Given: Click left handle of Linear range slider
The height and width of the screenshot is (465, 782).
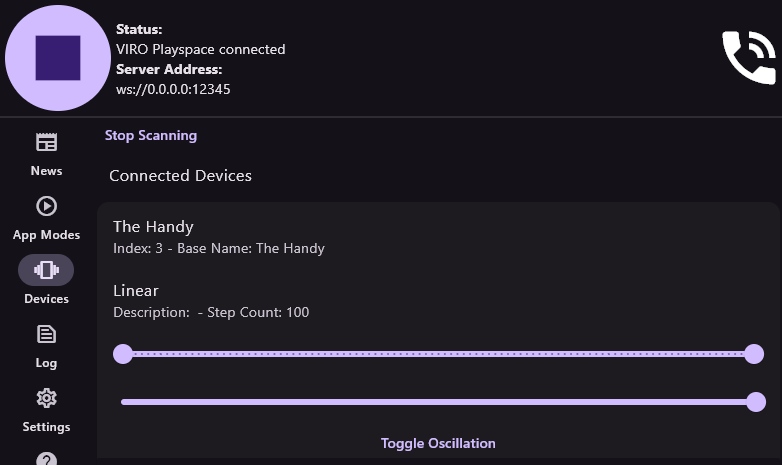Looking at the screenshot, I should pyautogui.click(x=123, y=353).
